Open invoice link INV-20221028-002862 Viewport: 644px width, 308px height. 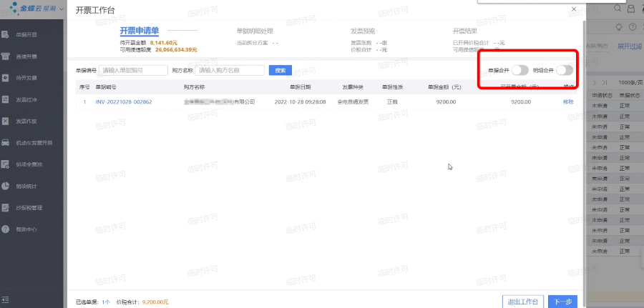pyautogui.click(x=124, y=101)
